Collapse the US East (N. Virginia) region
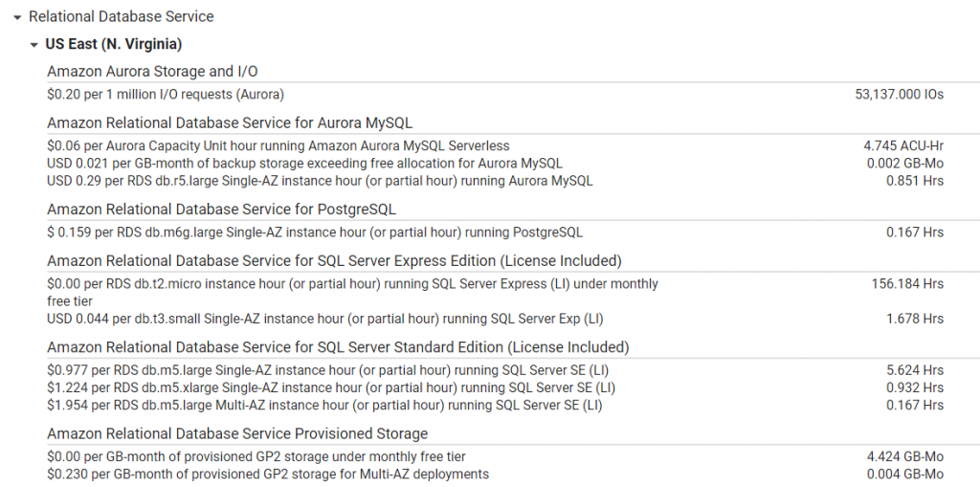Screen dimensions: 980x487 [34, 45]
